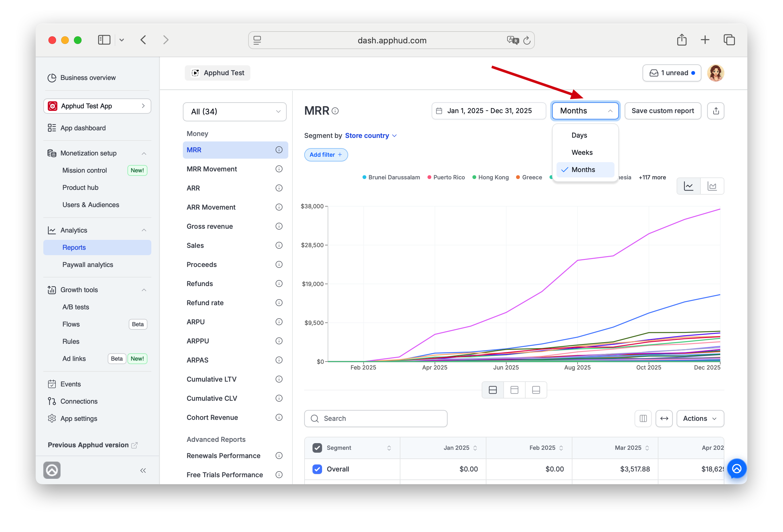The image size is (783, 532).
Task: Click the dash.apphud.com address bar
Action: pyautogui.click(x=391, y=40)
